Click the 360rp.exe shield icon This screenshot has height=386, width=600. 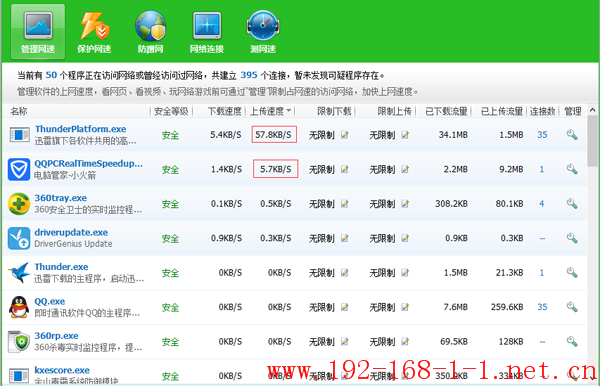tap(19, 342)
